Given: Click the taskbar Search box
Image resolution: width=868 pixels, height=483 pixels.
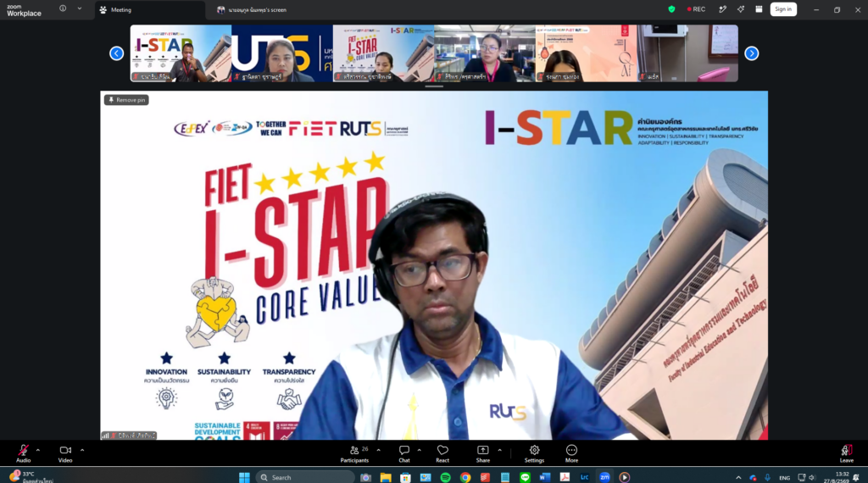Looking at the screenshot, I should pos(305,477).
